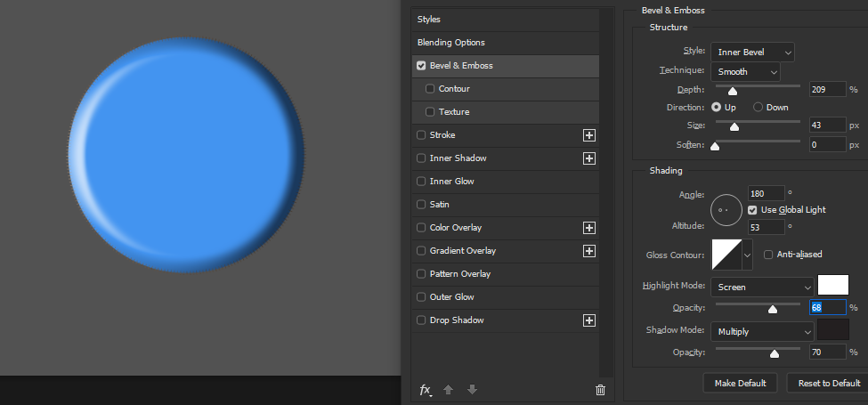Enable the Gradient Overlay checkbox
This screenshot has width=868, height=405.
421,251
